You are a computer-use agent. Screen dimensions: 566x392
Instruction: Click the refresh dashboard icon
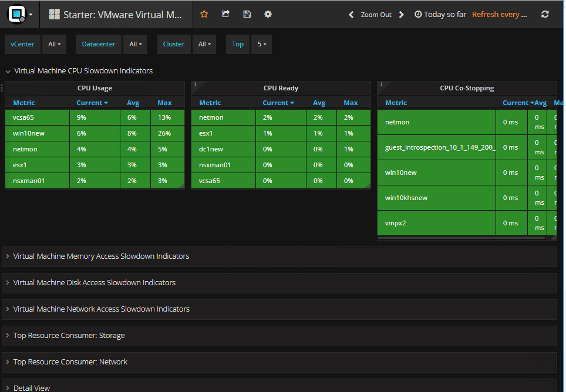tap(545, 14)
